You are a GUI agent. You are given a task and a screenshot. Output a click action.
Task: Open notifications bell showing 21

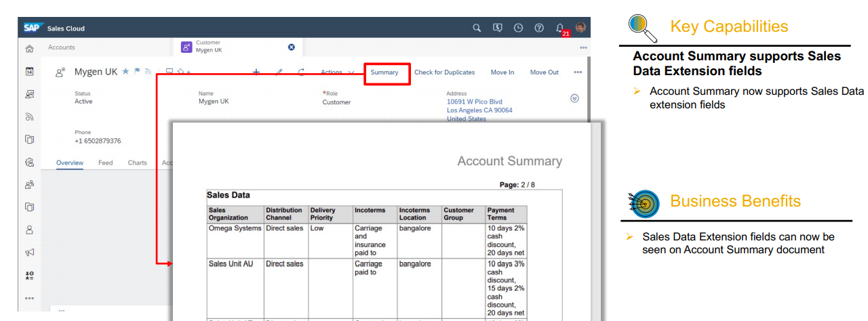click(x=561, y=28)
